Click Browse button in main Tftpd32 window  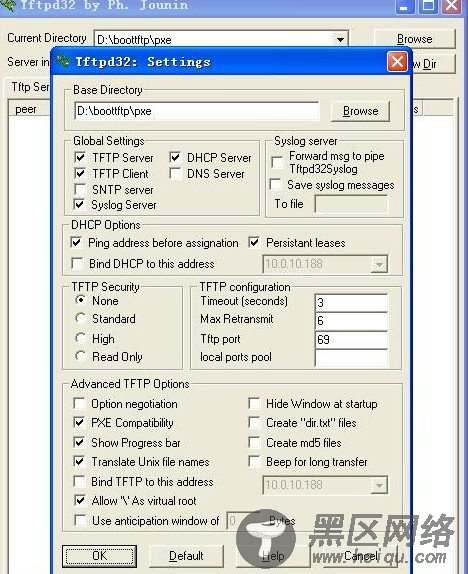[415, 39]
